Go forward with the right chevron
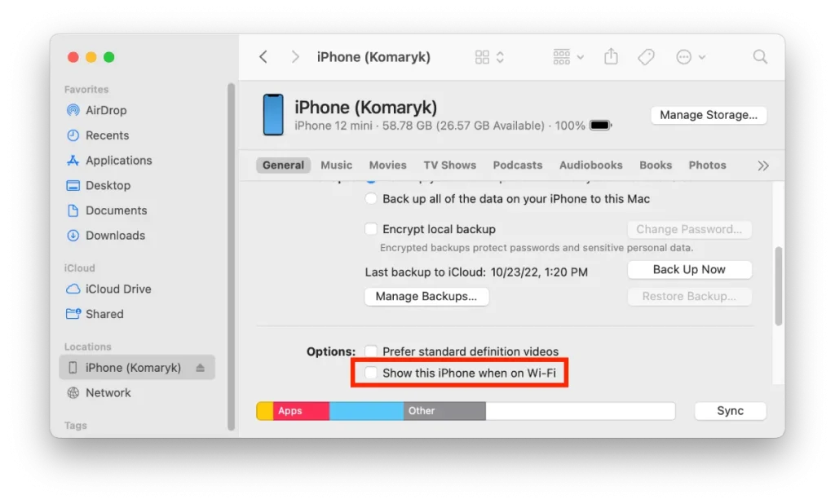 pyautogui.click(x=295, y=57)
